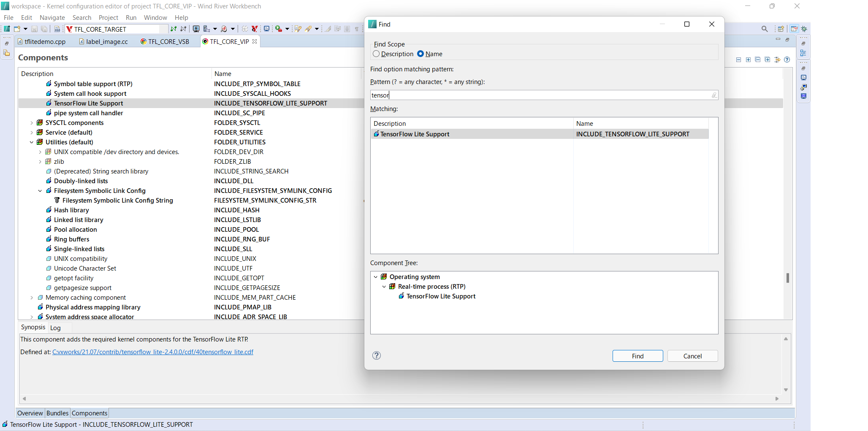Click the Synopsis scroll down arrow
868x431 pixels.
click(x=786, y=390)
